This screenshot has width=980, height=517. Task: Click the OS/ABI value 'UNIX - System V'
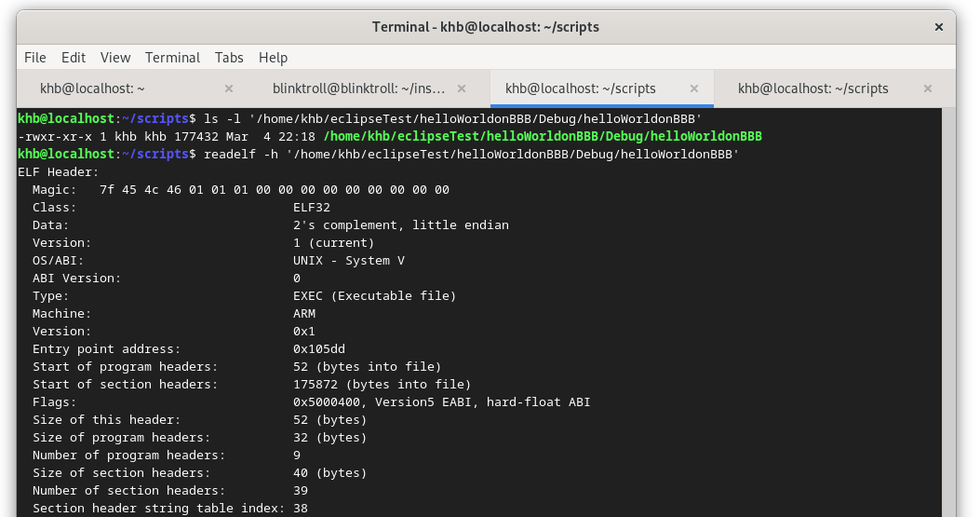click(349, 261)
